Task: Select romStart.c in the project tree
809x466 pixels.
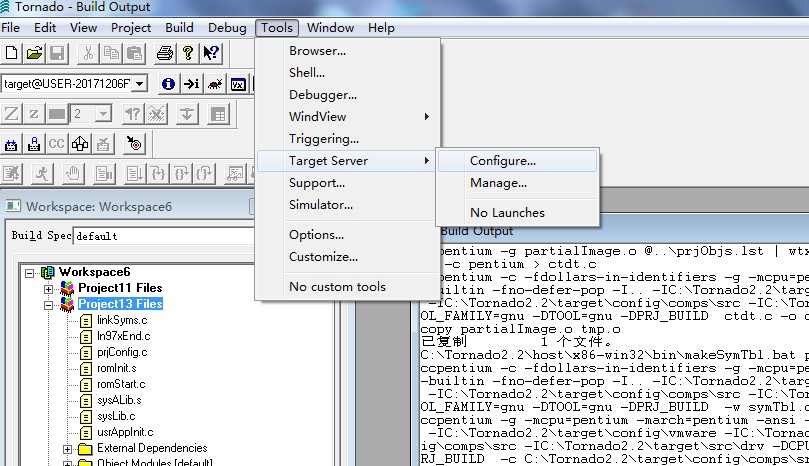Action: point(121,384)
